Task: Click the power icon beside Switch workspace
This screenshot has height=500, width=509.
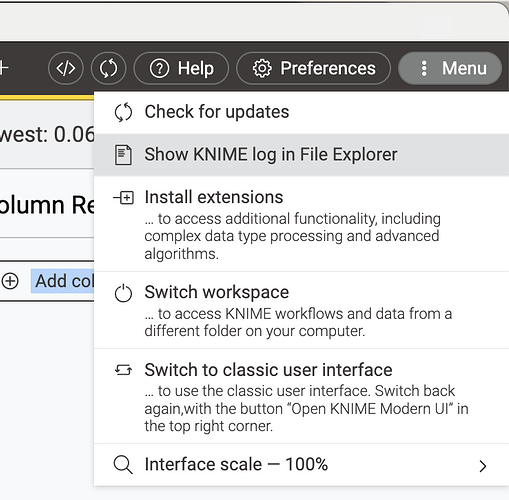Action: (123, 293)
